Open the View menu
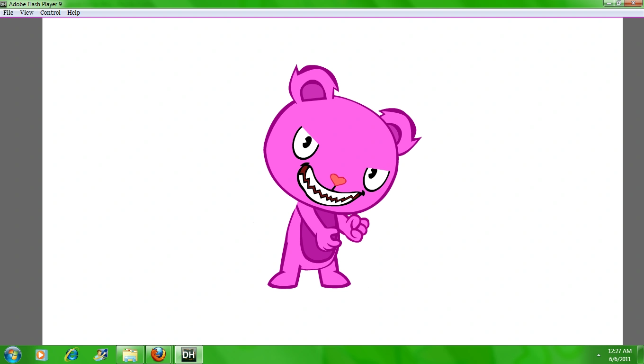The image size is (644, 364). (x=27, y=13)
